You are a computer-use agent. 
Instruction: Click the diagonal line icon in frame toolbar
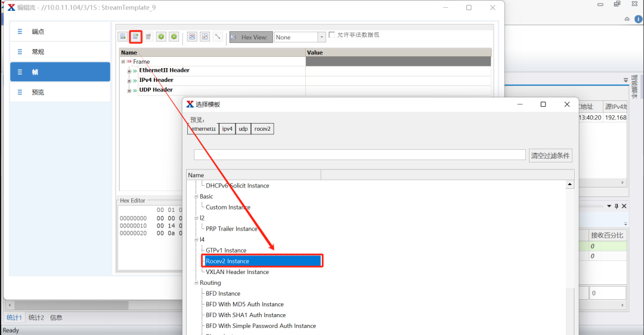pos(218,37)
